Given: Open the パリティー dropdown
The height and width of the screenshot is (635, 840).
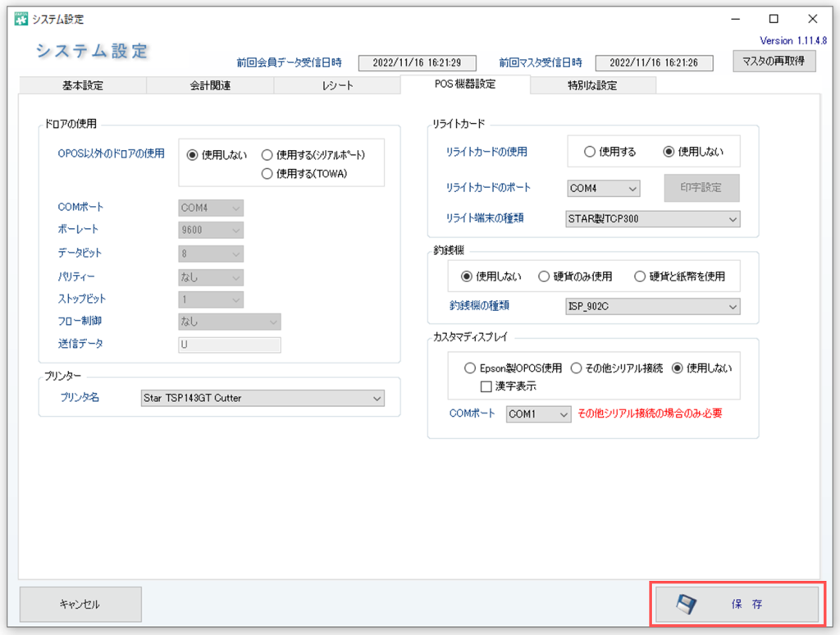Looking at the screenshot, I should pyautogui.click(x=211, y=277).
